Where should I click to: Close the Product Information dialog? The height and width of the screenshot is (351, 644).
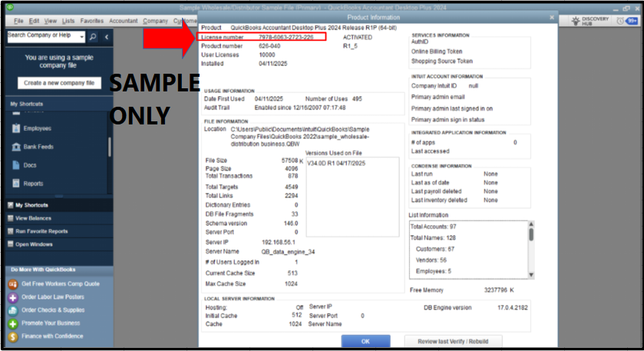coord(552,17)
